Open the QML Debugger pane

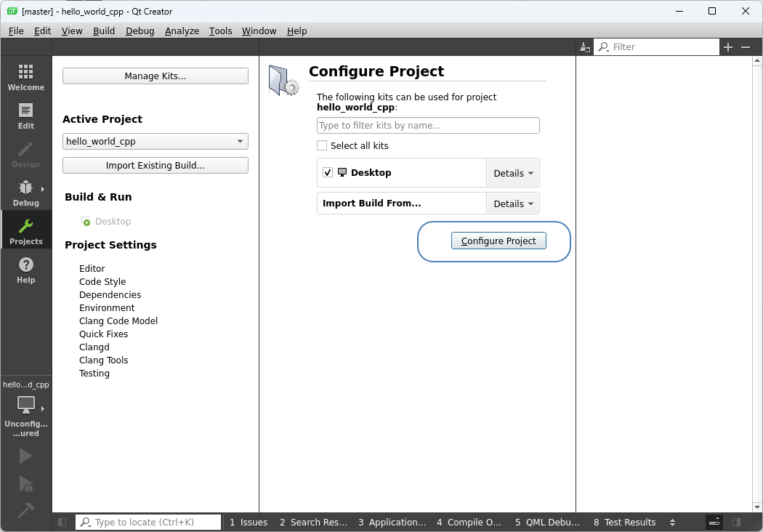547,523
